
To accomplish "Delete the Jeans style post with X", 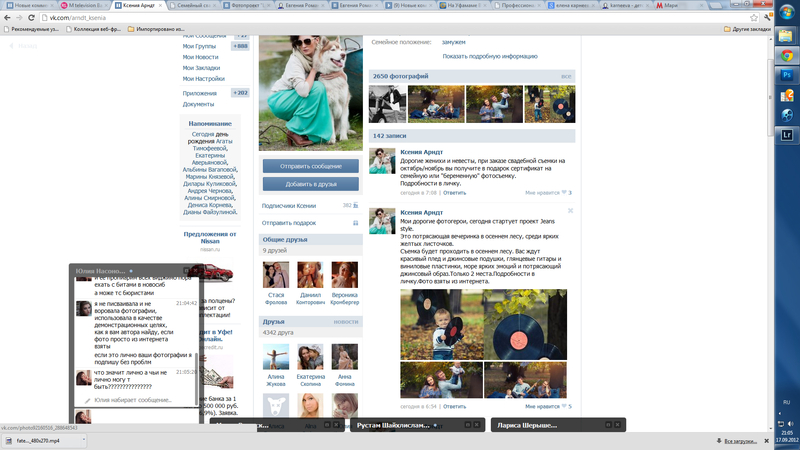I will [570, 211].
